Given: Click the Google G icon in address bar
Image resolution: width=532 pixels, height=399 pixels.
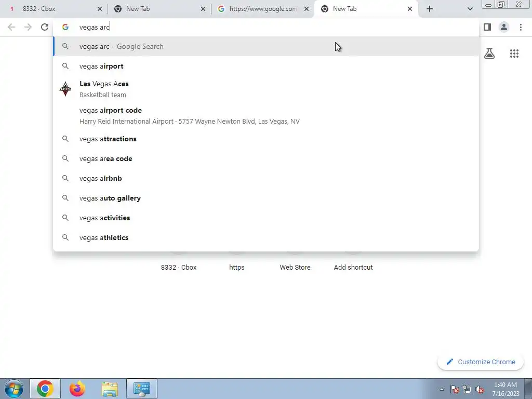Looking at the screenshot, I should [x=65, y=27].
